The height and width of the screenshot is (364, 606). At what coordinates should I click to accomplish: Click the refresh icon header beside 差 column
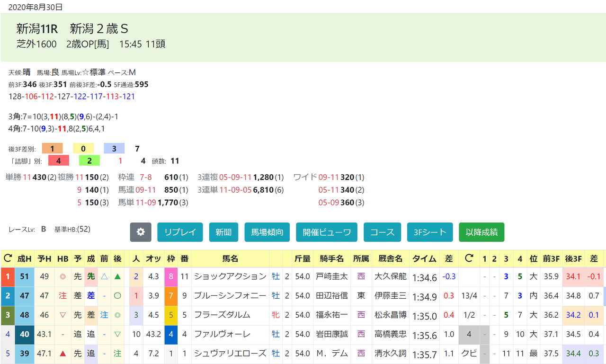pyautogui.click(x=469, y=258)
